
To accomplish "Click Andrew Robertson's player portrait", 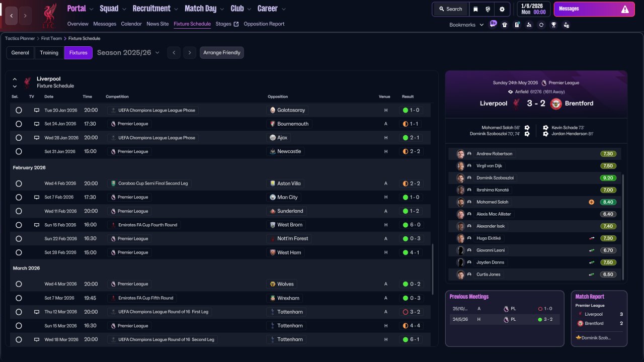I will 460,154.
